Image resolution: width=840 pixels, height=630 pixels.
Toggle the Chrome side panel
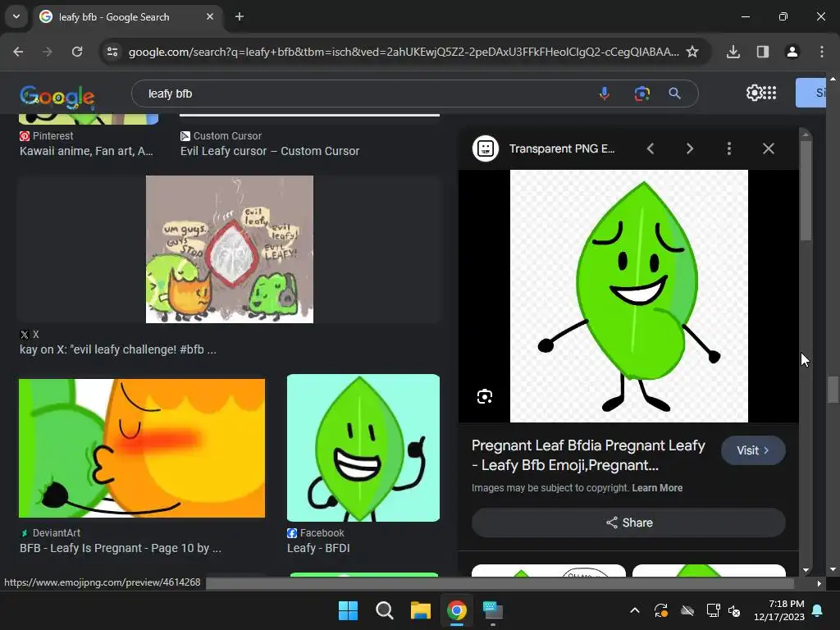click(x=763, y=52)
